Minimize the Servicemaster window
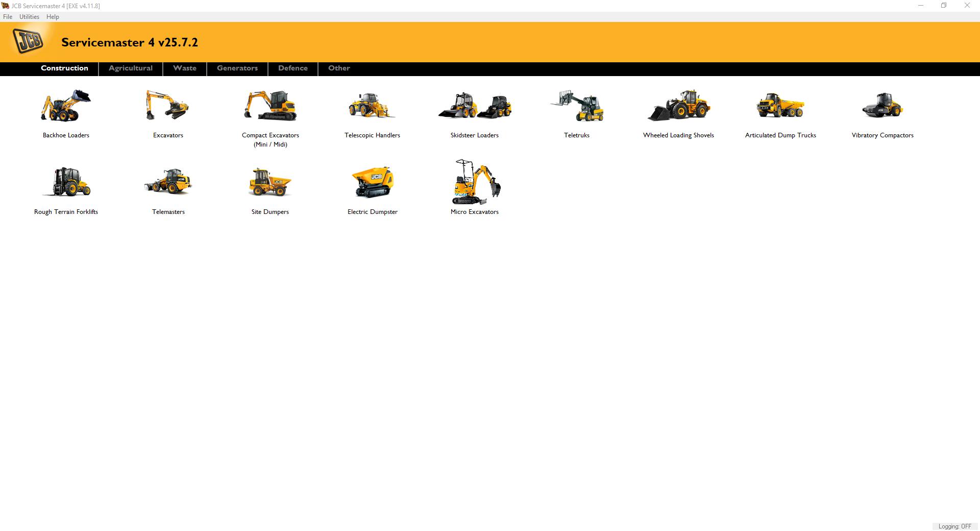 point(921,6)
